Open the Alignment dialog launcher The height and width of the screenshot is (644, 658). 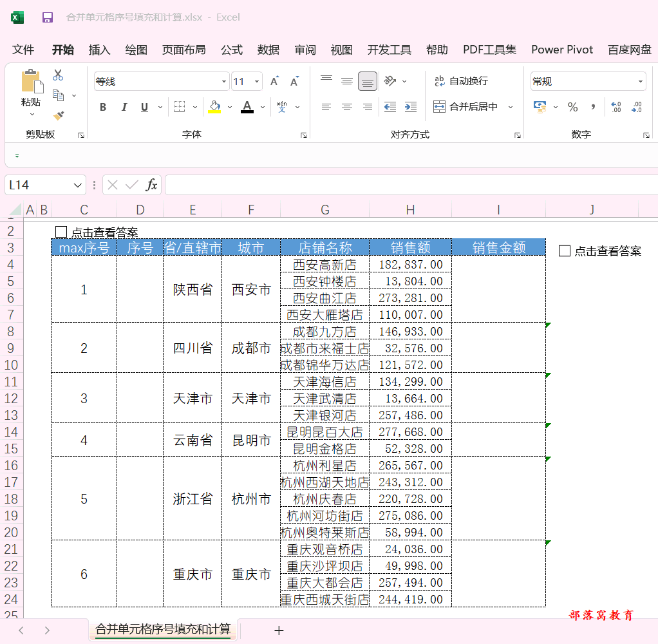518,135
